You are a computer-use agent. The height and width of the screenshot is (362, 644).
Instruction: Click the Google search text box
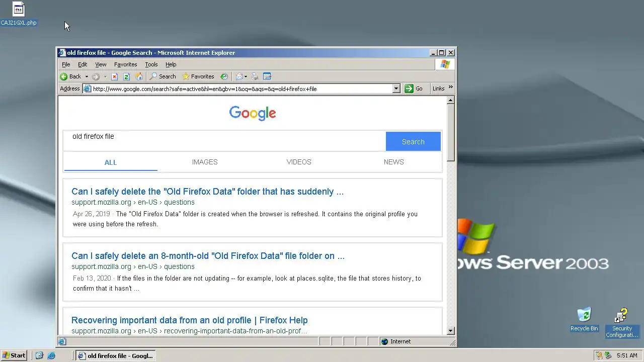[x=224, y=141]
